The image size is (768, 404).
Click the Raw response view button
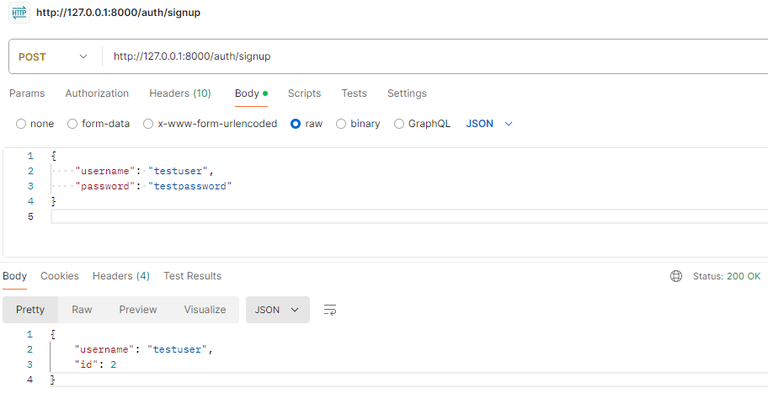82,310
